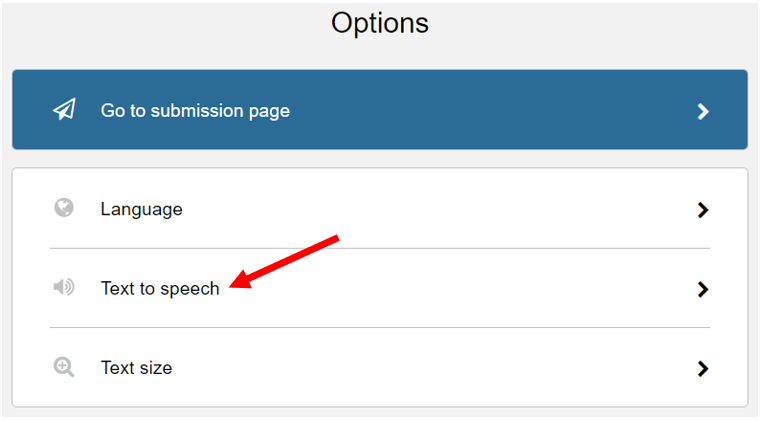Click the white chevron on the submission button

[703, 111]
